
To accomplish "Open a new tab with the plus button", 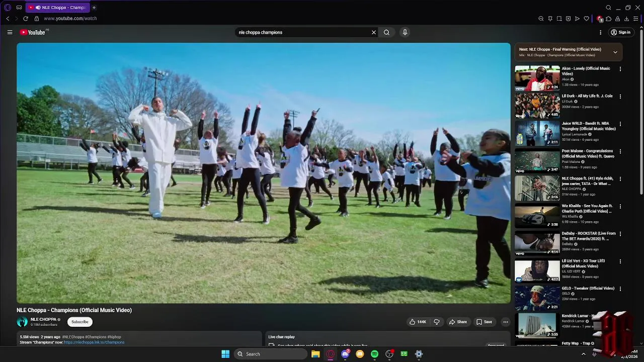I will pos(94,8).
